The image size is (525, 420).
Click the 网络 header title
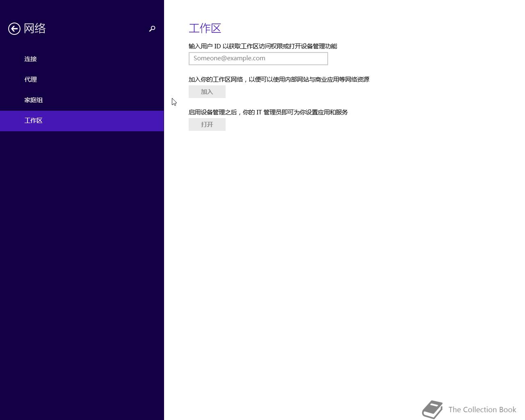(x=35, y=28)
